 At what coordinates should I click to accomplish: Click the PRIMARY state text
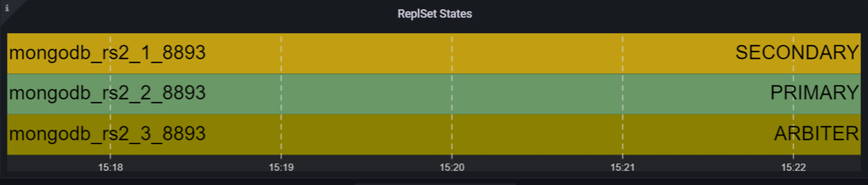click(x=814, y=93)
